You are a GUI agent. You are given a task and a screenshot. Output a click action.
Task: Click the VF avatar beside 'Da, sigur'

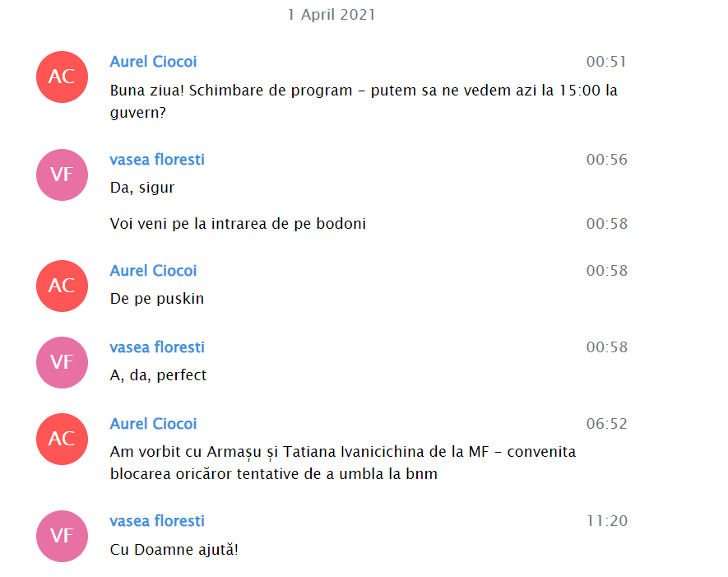pos(63,174)
